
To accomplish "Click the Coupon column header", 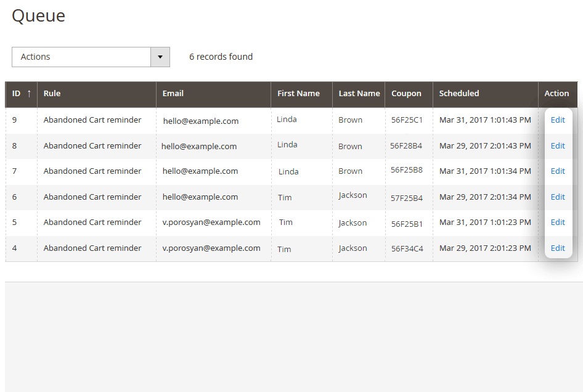I will (x=406, y=94).
